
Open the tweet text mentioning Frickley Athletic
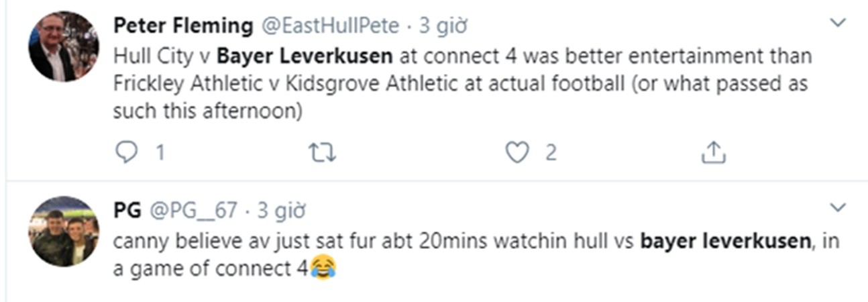click(x=460, y=83)
